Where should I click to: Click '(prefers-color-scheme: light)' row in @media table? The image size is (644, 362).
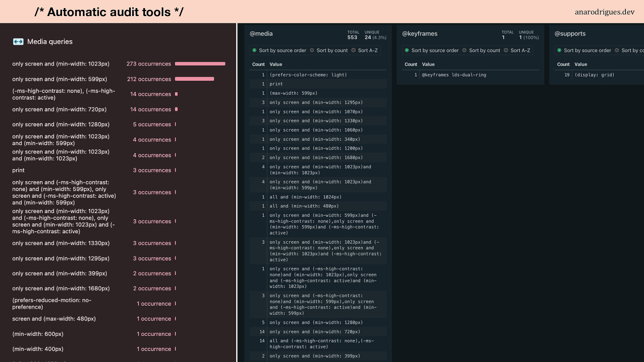point(318,75)
